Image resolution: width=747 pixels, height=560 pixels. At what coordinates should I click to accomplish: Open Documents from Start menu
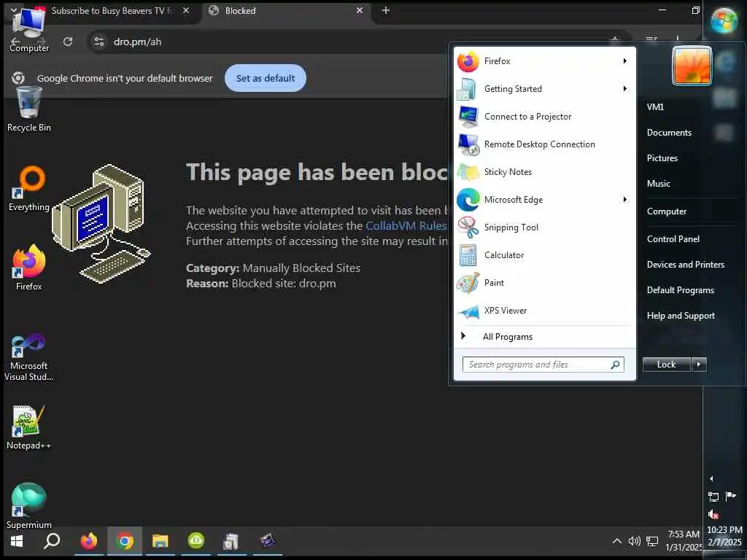coord(670,133)
